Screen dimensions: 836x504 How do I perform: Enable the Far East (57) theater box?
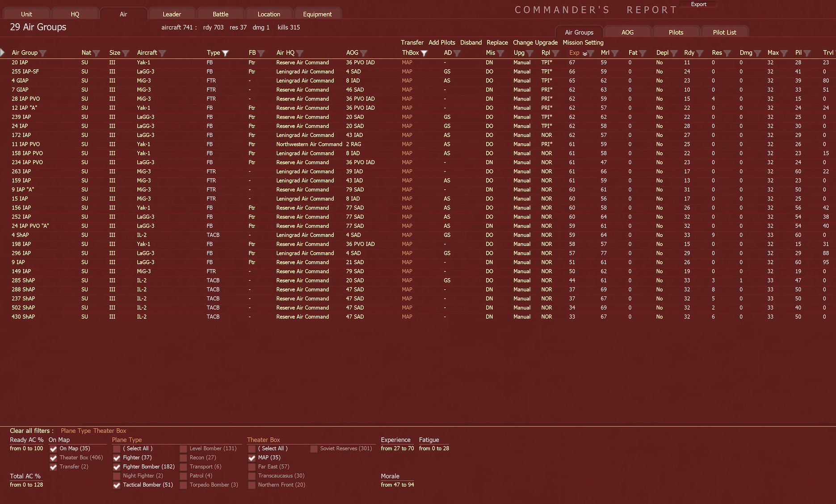click(x=252, y=467)
